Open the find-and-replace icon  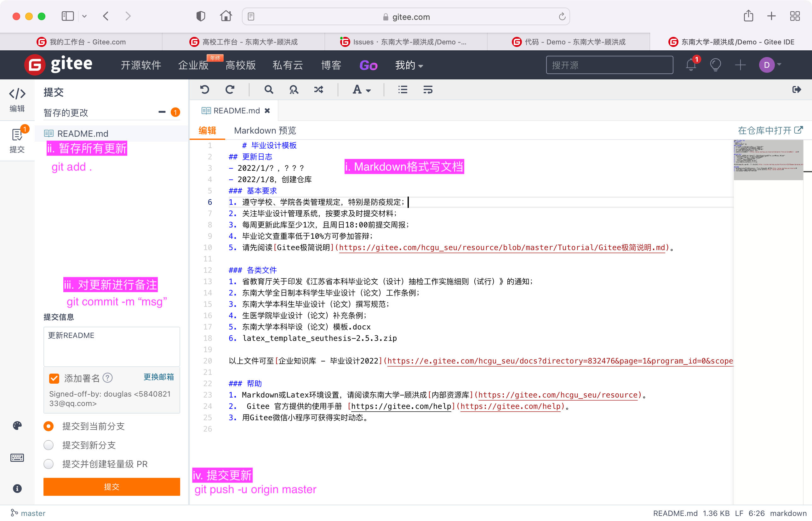[x=294, y=90]
